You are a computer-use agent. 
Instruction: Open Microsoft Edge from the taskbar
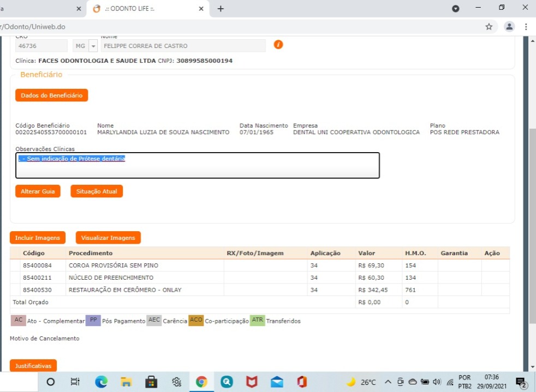[101, 382]
